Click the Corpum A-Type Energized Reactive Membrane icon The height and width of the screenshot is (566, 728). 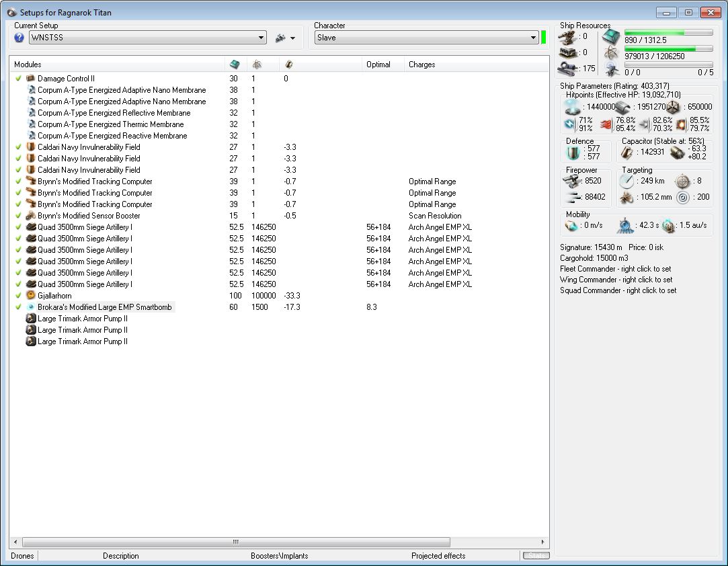click(31, 136)
